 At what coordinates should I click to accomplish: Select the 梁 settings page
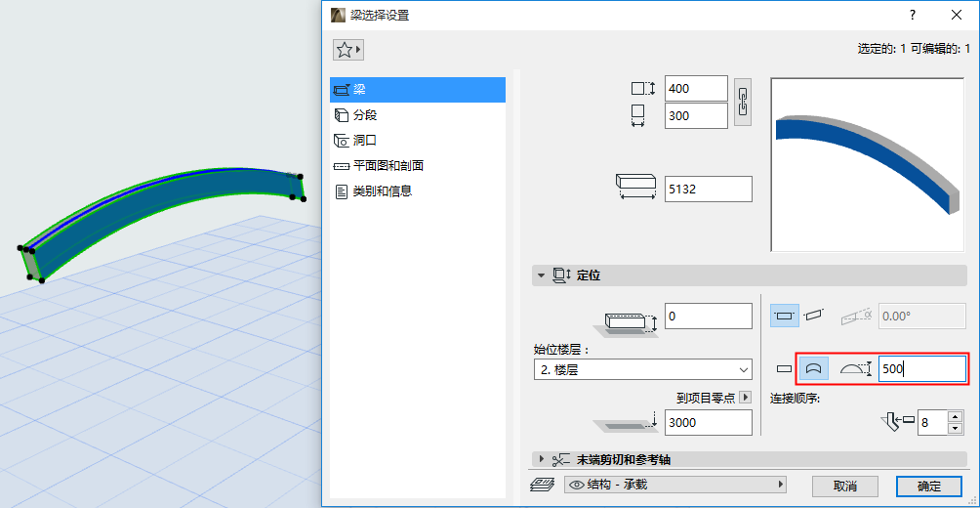[418, 90]
